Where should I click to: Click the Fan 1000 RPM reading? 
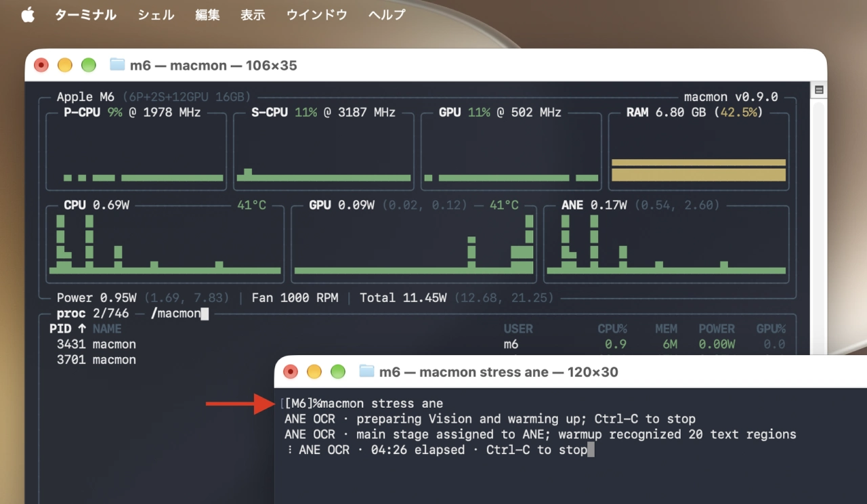(x=295, y=297)
